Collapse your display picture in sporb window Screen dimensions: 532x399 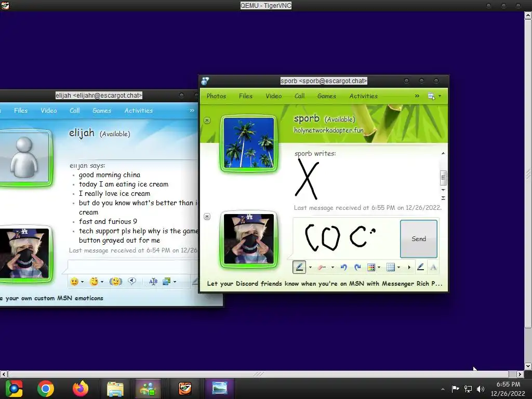207,217
